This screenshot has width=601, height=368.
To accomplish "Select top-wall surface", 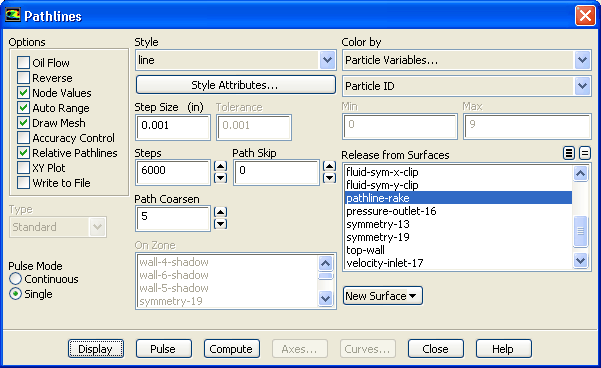I will (x=458, y=250).
